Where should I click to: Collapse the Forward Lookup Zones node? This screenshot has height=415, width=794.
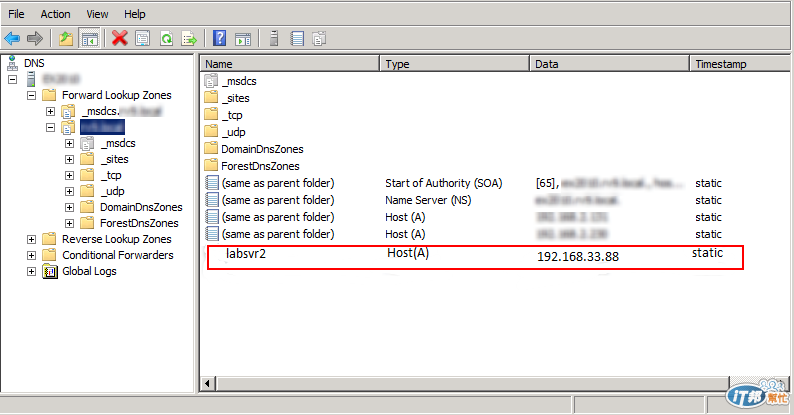(31, 95)
